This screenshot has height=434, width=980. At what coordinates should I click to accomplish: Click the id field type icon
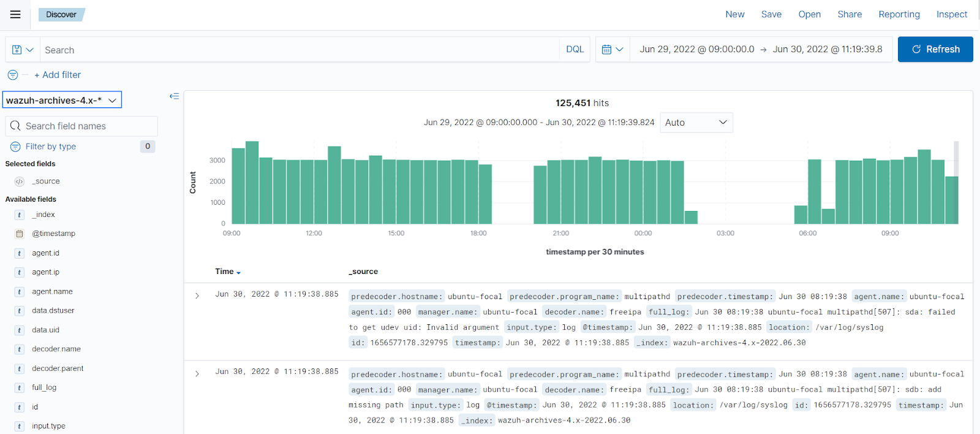tap(20, 407)
